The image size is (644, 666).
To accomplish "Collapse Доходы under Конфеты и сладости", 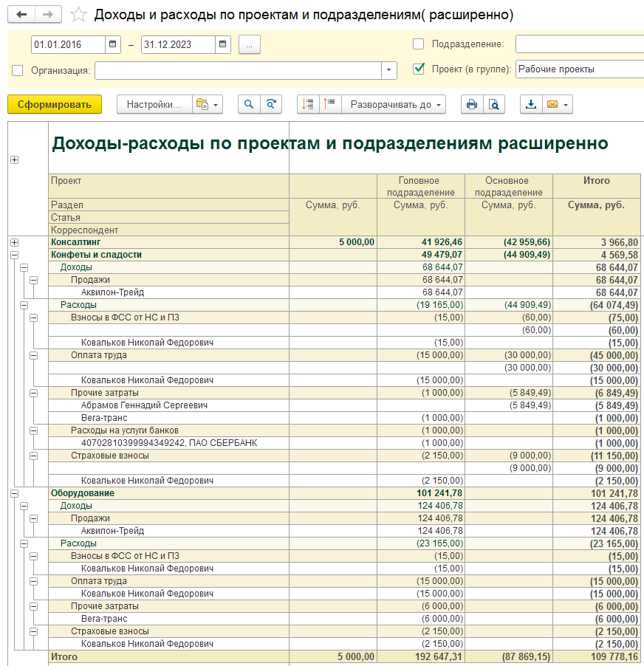I will (24, 267).
